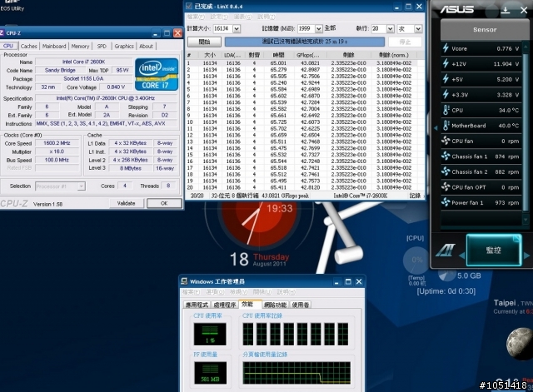Click the +3.3V lightning bolt icon
Viewport: 533px width, 392px height.
point(446,94)
